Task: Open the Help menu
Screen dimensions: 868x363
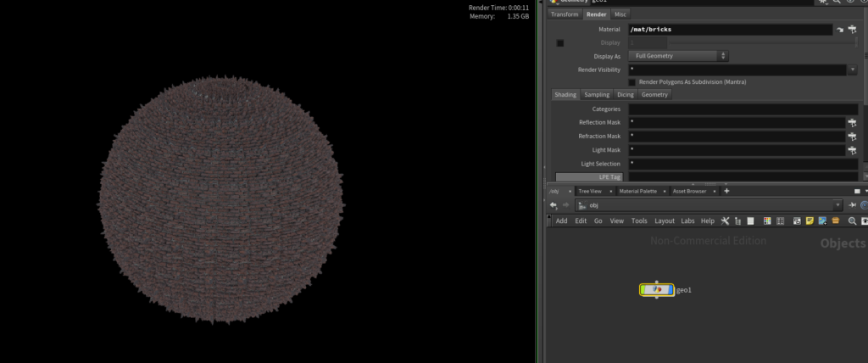Action: click(708, 221)
